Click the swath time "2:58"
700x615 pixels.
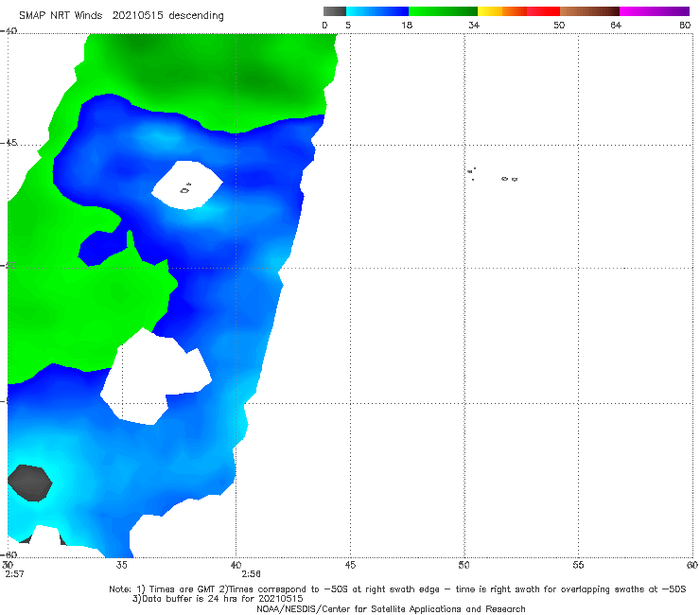(x=251, y=574)
